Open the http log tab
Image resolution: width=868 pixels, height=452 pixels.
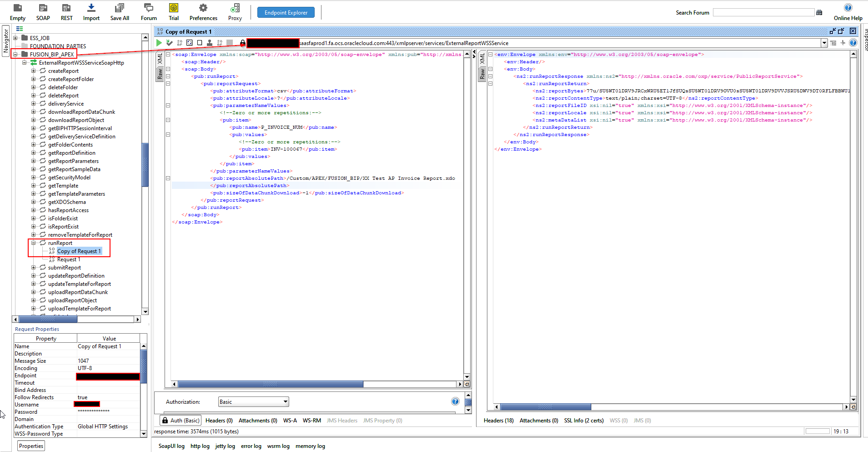pos(200,446)
